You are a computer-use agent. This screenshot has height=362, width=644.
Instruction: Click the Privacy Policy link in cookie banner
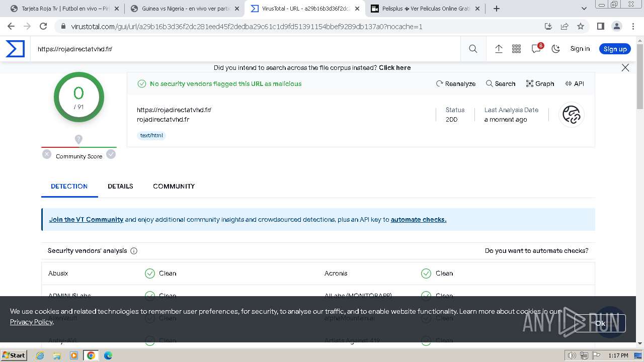click(31, 322)
